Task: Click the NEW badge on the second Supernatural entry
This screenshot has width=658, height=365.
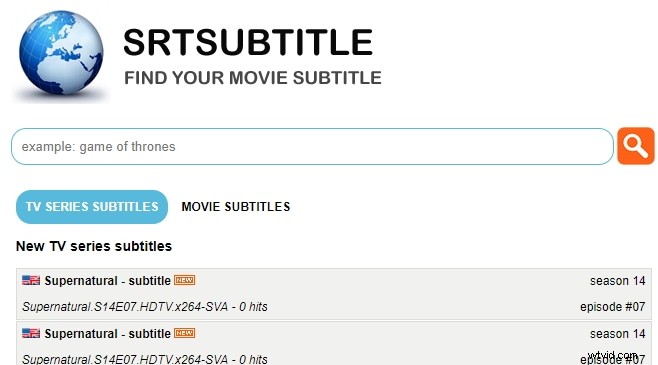Action: [x=185, y=333]
